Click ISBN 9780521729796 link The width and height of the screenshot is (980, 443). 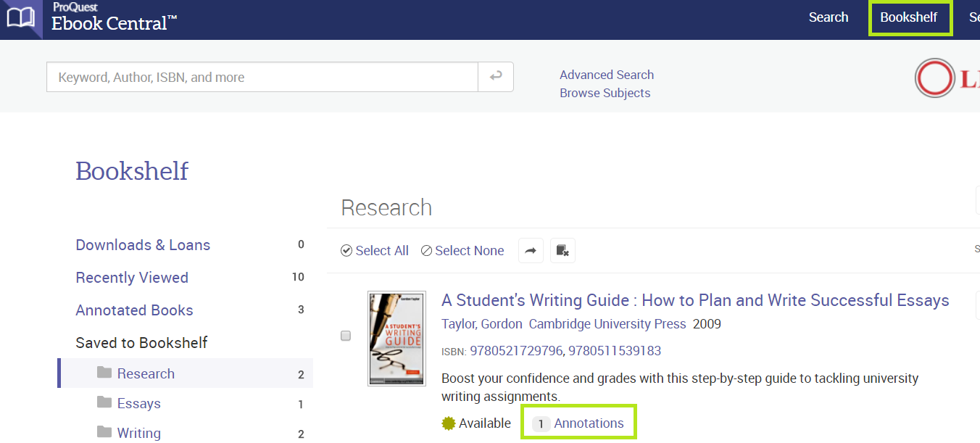click(516, 351)
